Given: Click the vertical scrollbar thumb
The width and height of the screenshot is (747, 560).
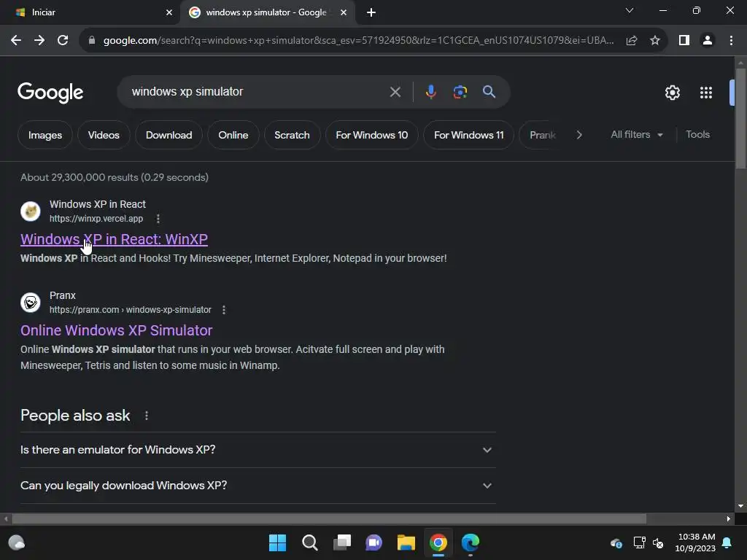Looking at the screenshot, I should click(740, 118).
